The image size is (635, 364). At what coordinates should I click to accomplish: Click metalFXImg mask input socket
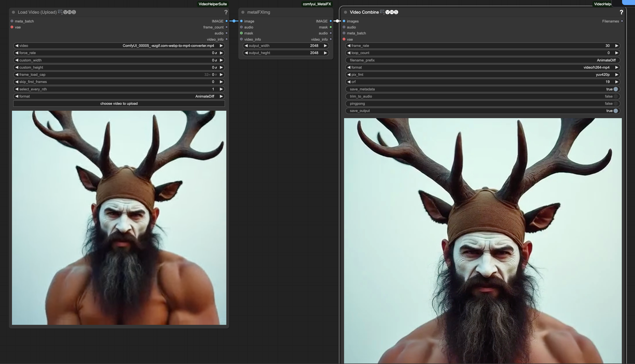241,33
